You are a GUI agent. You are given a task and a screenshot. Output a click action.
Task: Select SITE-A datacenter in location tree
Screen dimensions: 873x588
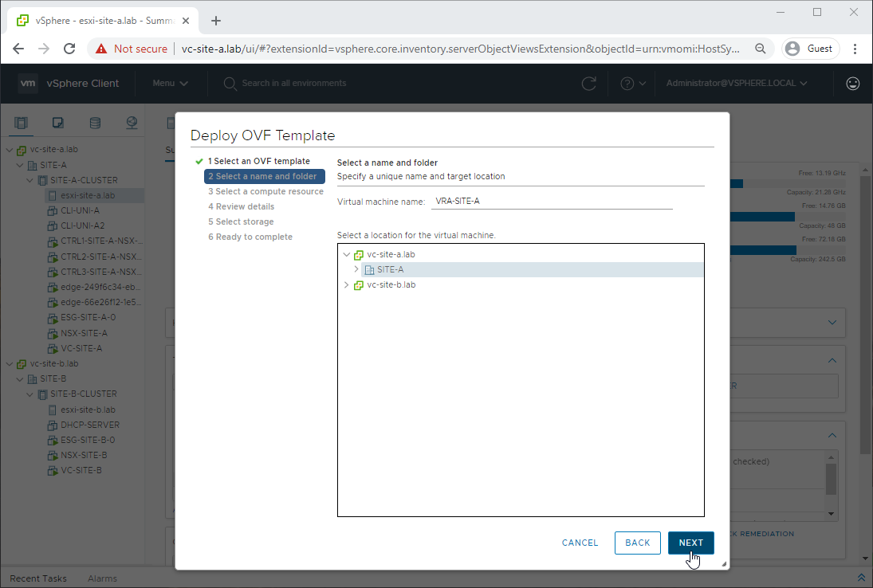point(391,269)
